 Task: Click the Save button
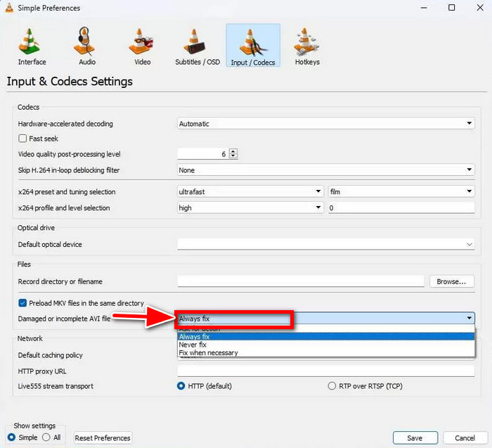[415, 437]
